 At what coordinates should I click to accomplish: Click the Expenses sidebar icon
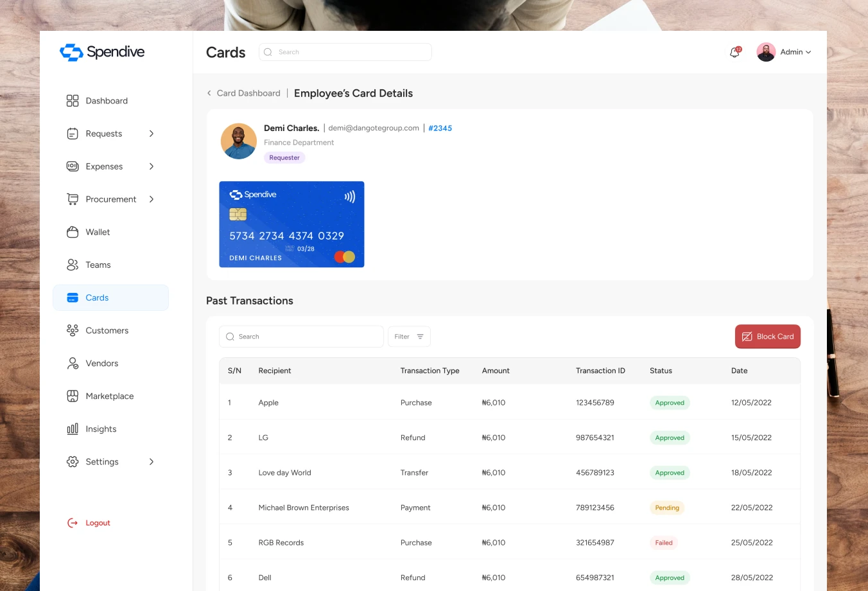coord(73,166)
